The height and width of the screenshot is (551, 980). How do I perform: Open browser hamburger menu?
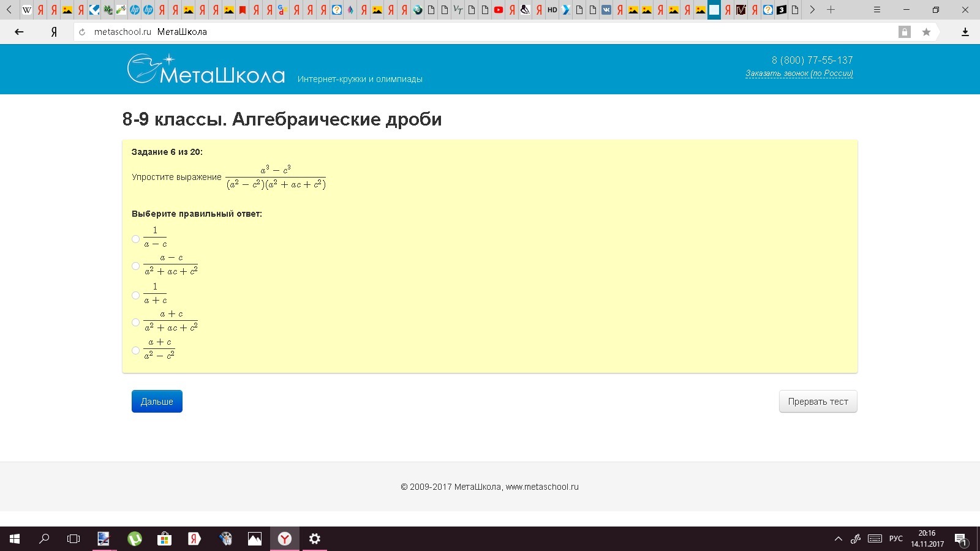click(x=877, y=10)
